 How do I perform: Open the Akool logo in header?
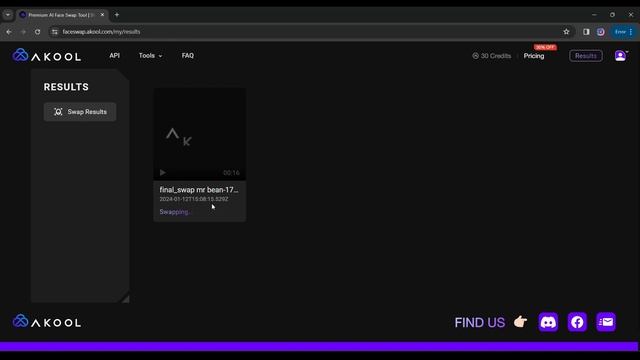pyautogui.click(x=47, y=56)
